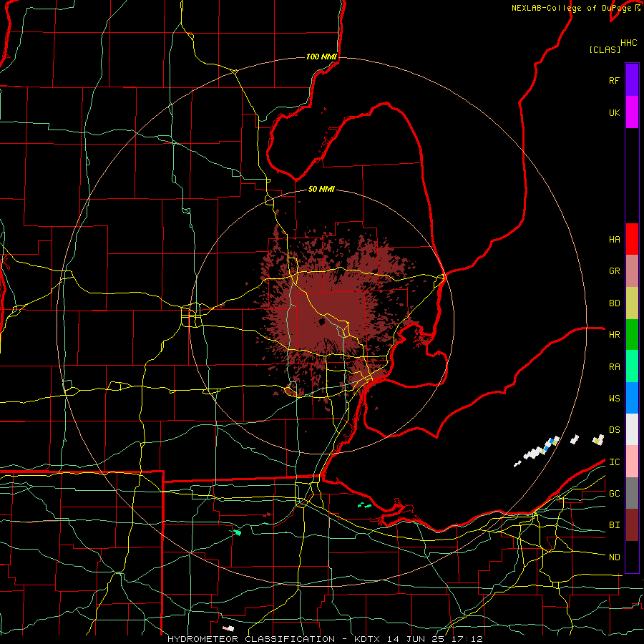The image size is (644, 644).
Task: Click the HR legend label
Action: (x=614, y=335)
